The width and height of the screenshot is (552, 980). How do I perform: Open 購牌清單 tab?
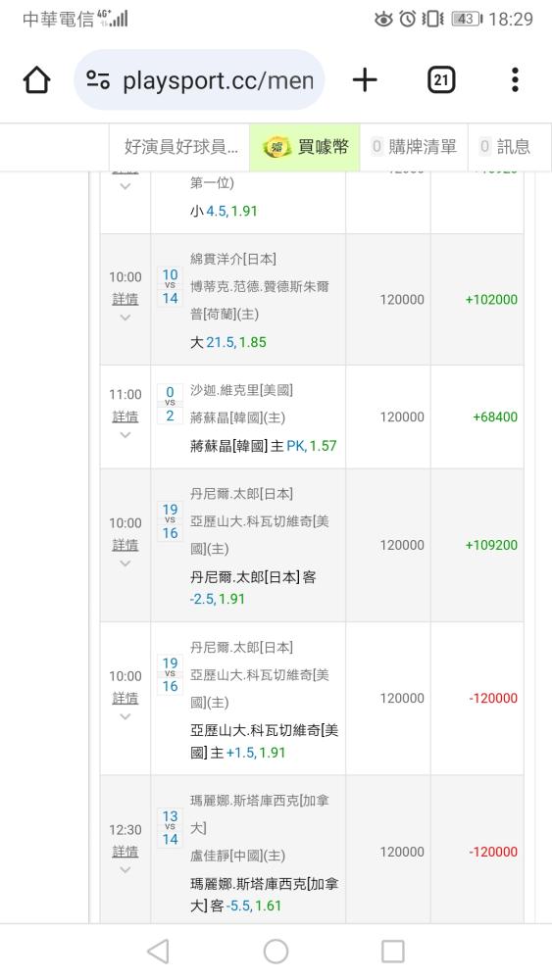coord(414,148)
